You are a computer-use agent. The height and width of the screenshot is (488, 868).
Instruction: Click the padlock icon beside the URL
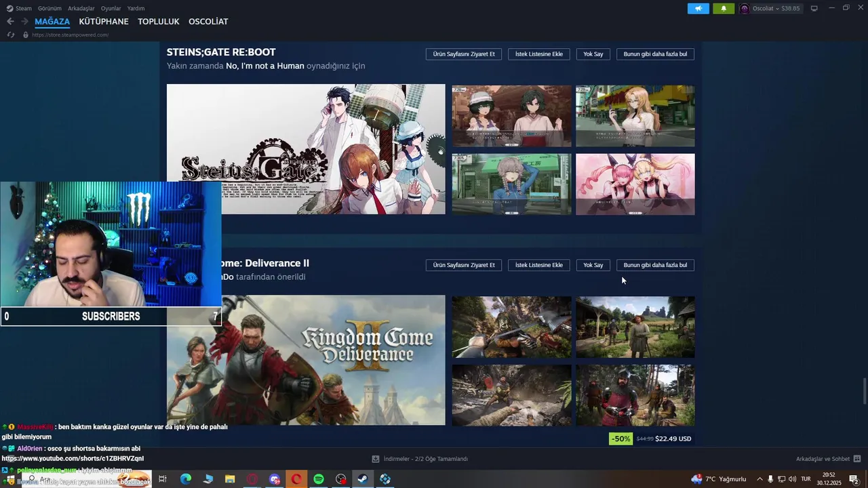pyautogui.click(x=26, y=35)
